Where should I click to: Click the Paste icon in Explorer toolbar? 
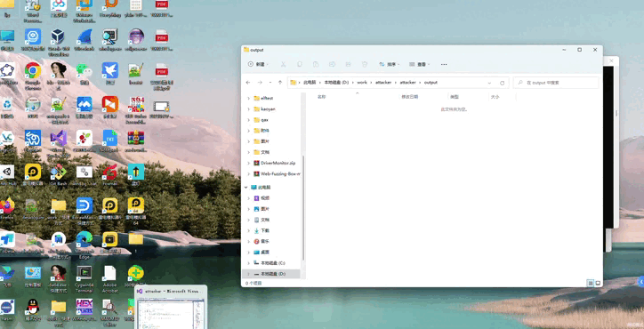pyautogui.click(x=316, y=65)
